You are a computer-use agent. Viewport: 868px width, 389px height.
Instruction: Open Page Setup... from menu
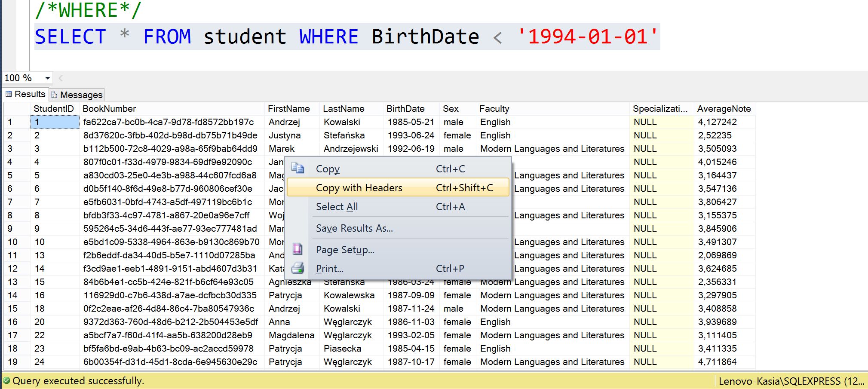(x=398, y=250)
